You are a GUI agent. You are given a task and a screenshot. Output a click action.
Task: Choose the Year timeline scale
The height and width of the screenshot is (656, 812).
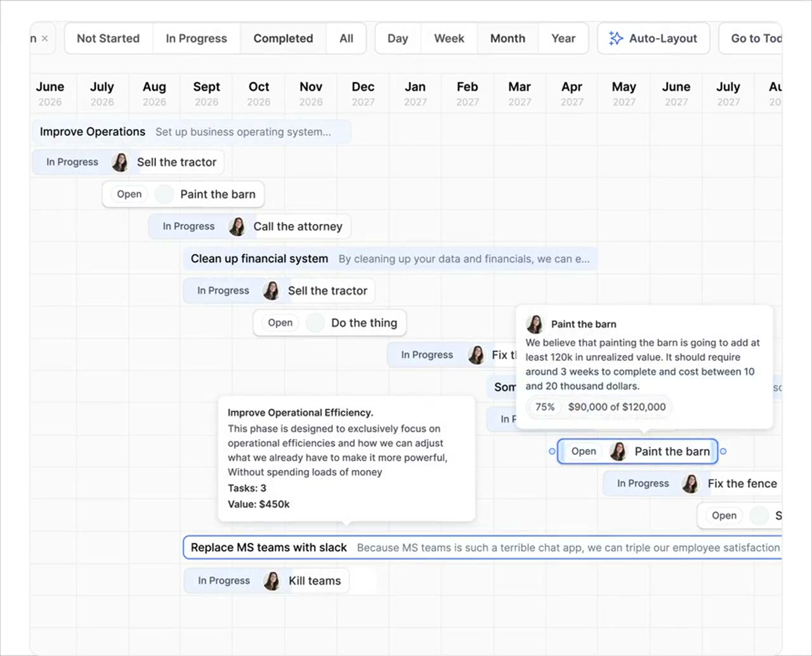[563, 39]
